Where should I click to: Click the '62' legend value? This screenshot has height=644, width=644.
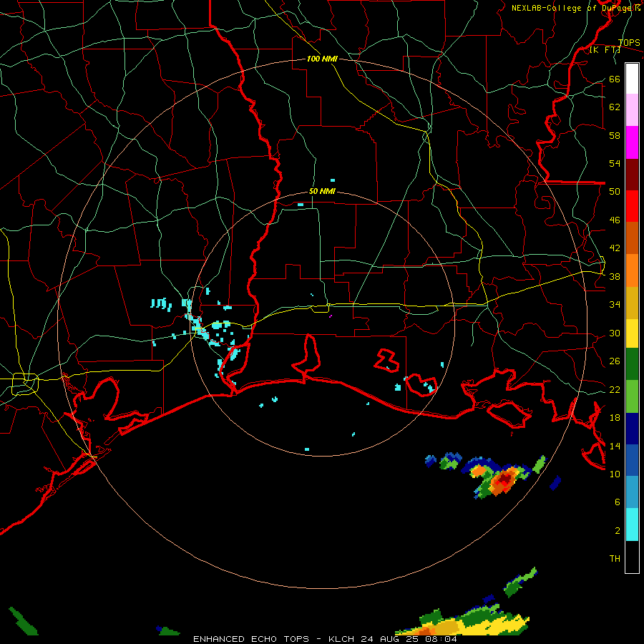(615, 107)
